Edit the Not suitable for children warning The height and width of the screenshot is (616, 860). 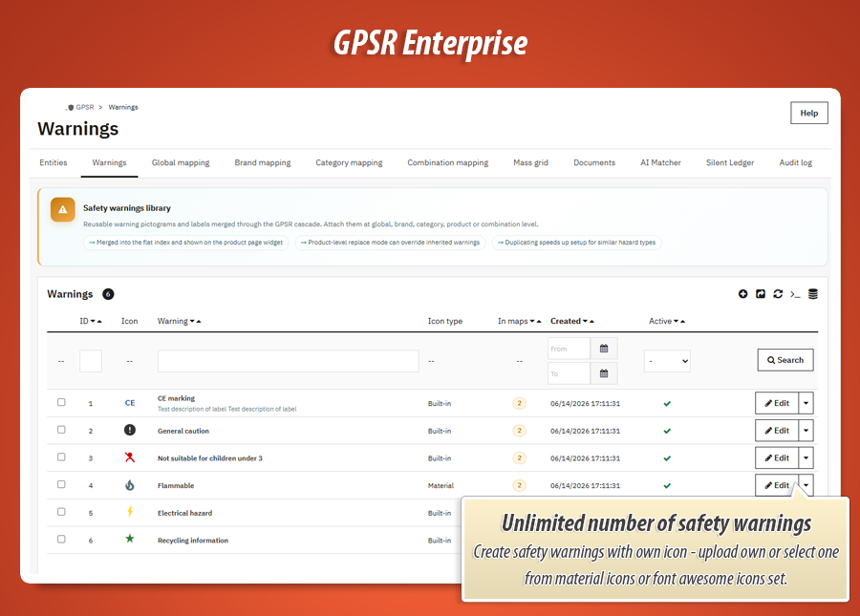(777, 458)
